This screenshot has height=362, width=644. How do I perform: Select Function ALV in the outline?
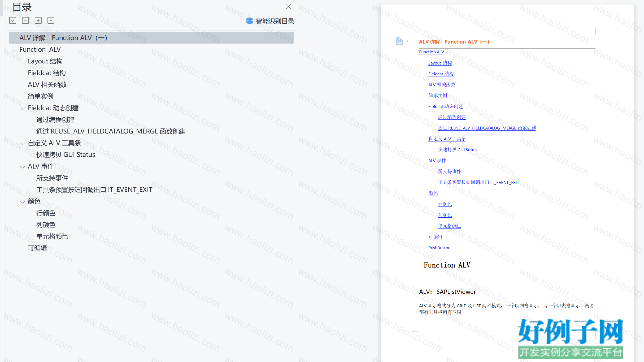click(x=40, y=49)
